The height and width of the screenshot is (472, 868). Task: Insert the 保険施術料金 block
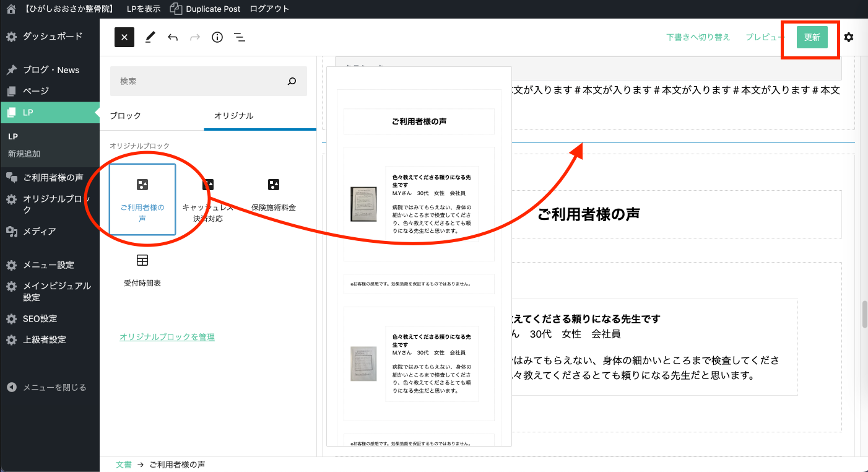pyautogui.click(x=274, y=196)
